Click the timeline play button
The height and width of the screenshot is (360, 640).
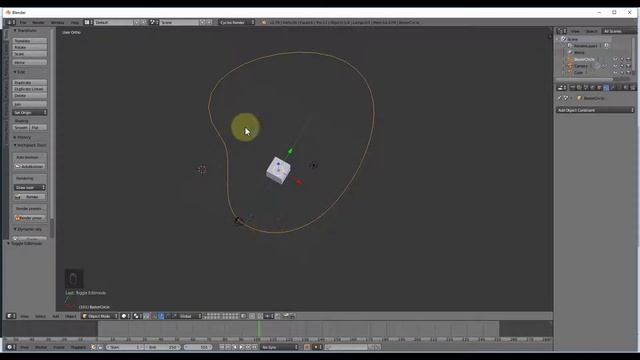(x=241, y=347)
